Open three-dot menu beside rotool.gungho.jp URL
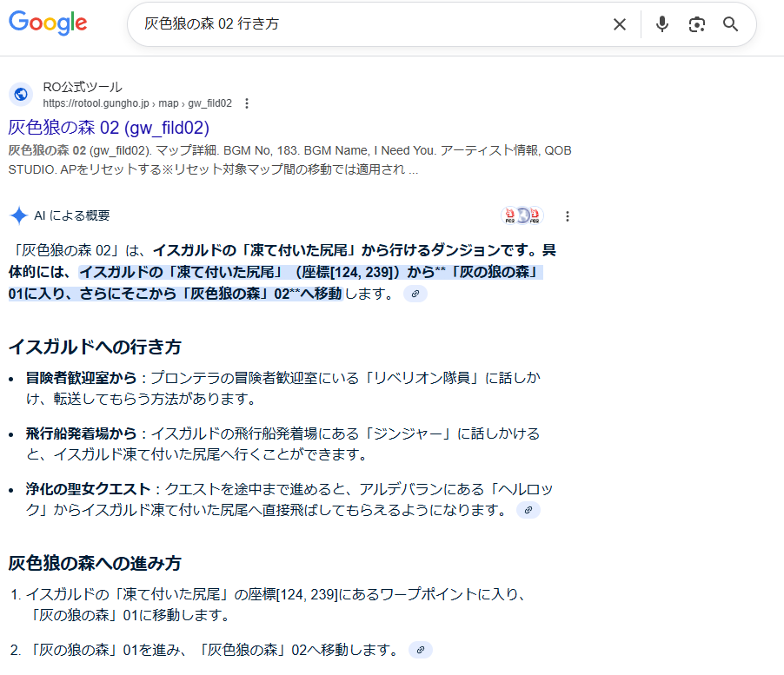 click(x=247, y=103)
